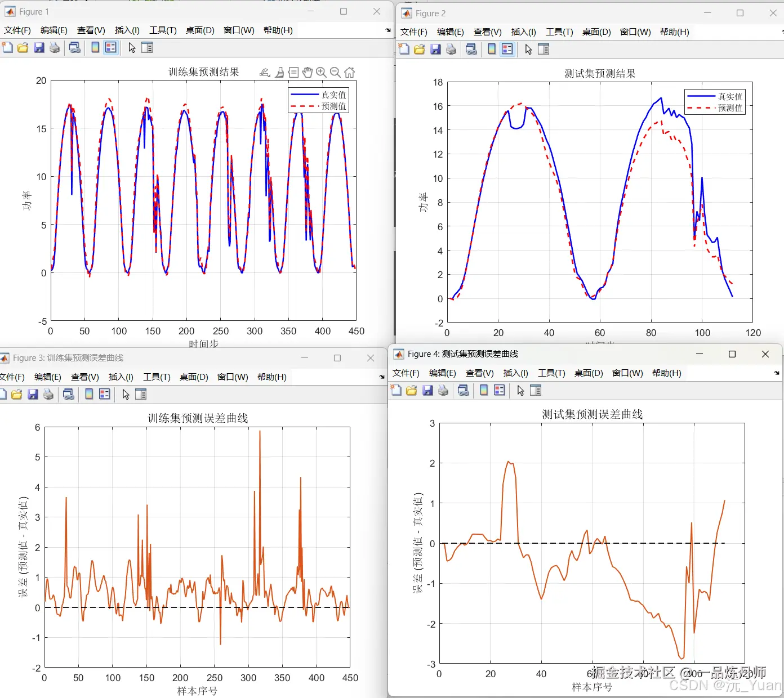Viewport: 784px width, 698px height.
Task: Click dock arrow at right of Figure 4 menu bar
Action: click(x=777, y=373)
